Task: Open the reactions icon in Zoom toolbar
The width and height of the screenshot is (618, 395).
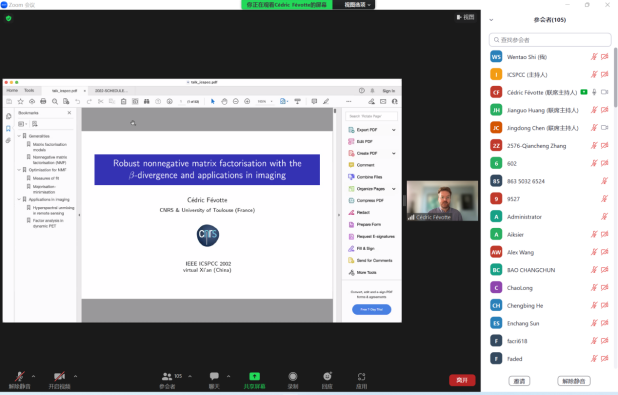Action: pyautogui.click(x=327, y=376)
